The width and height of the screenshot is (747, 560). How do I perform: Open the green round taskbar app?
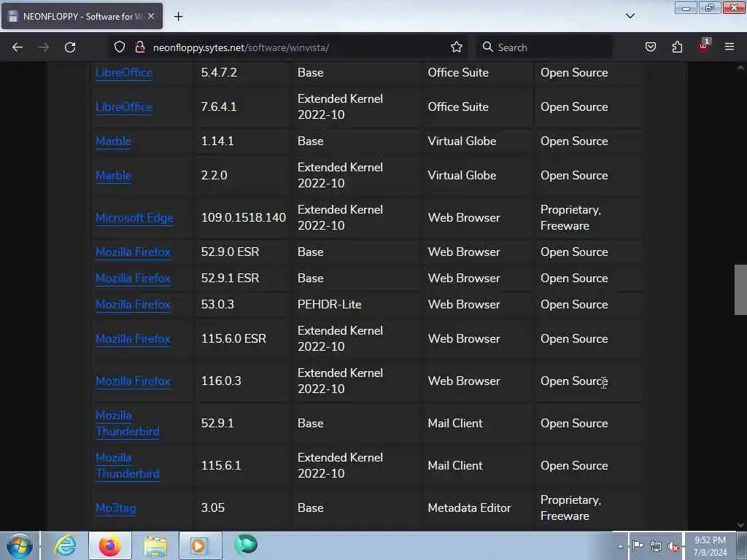click(246, 545)
